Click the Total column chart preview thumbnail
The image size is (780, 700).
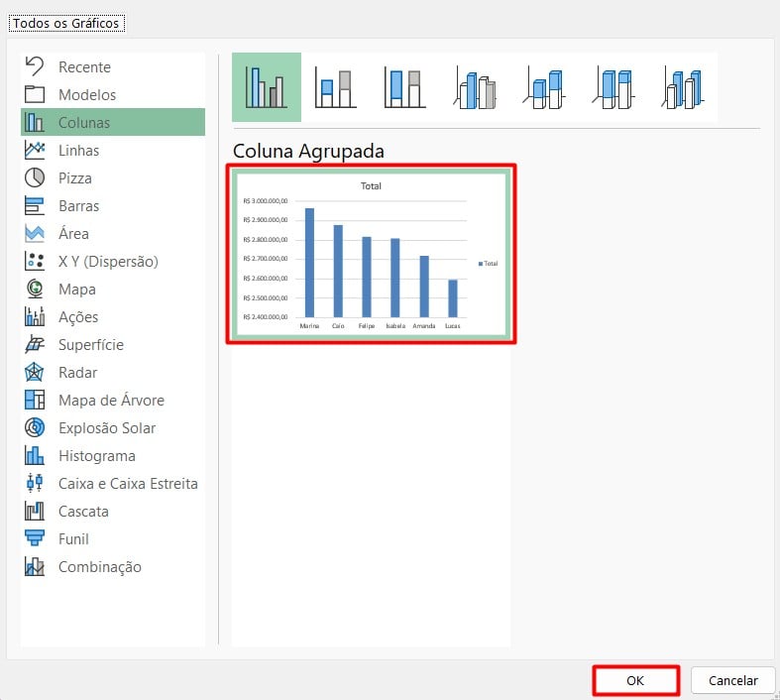pyautogui.click(x=371, y=256)
